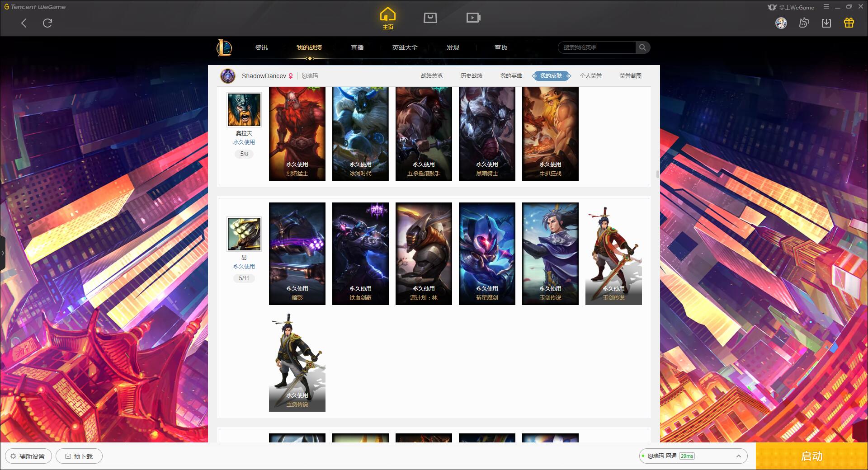Click the ShadowDancev profile avatar icon

click(x=228, y=76)
